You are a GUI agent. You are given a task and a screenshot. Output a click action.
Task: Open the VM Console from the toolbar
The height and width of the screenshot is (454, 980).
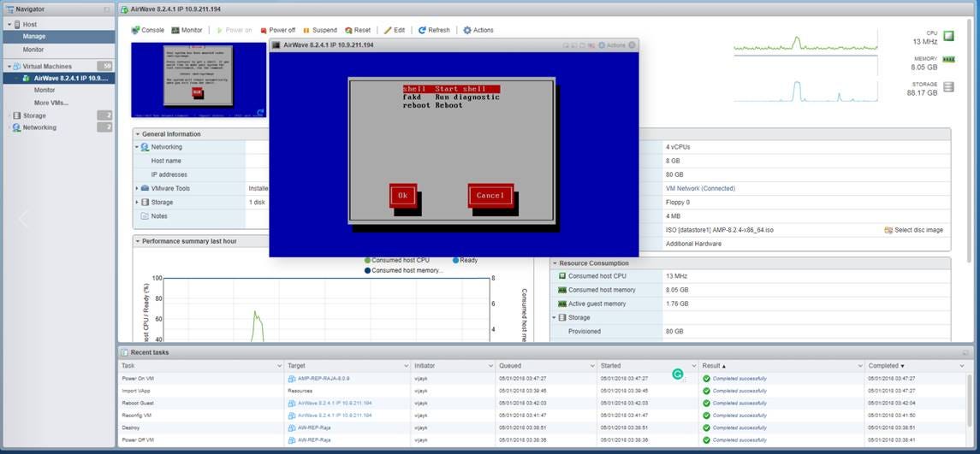coord(148,30)
